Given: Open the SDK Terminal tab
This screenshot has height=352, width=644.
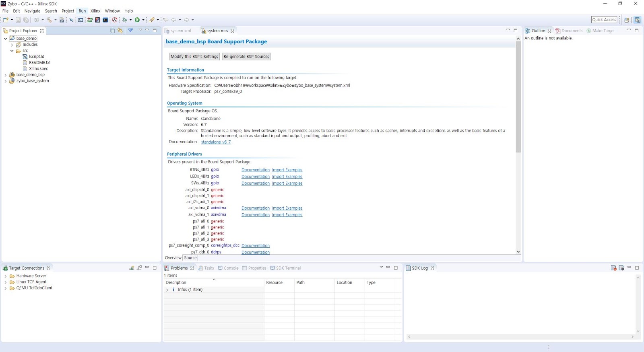Looking at the screenshot, I should [285, 268].
